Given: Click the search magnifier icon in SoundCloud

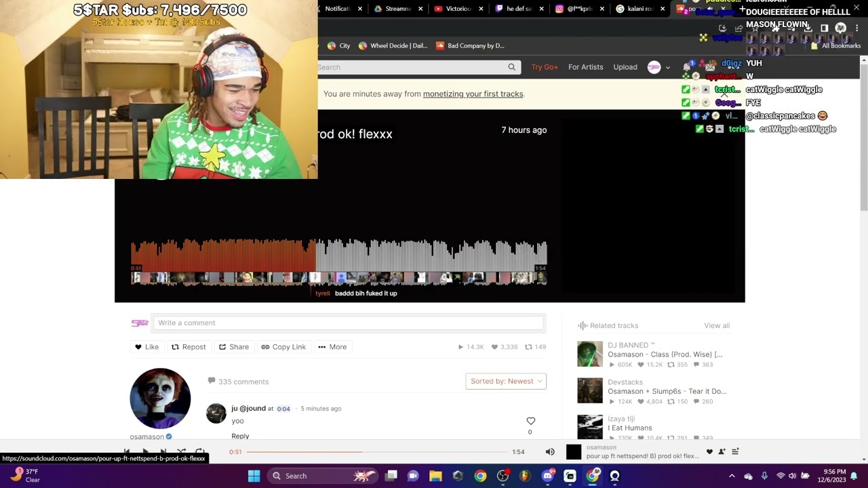Looking at the screenshot, I should tap(512, 67).
